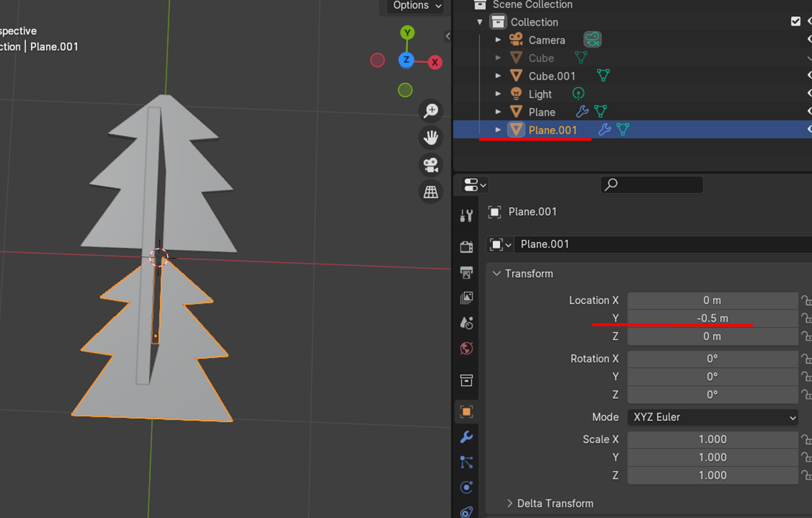
Task: Switch perspective/orthographic with the grid icon
Action: pyautogui.click(x=430, y=192)
